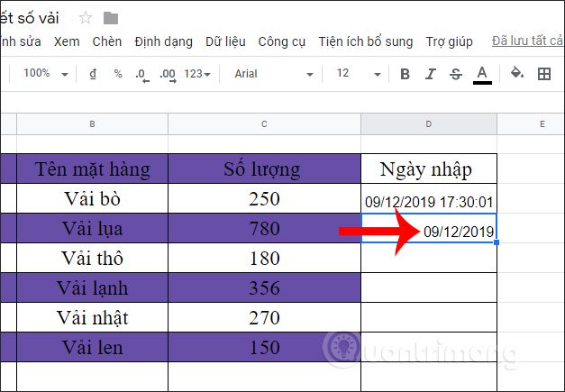Select the quantity cell 180
The width and height of the screenshot is (565, 392).
point(264,258)
